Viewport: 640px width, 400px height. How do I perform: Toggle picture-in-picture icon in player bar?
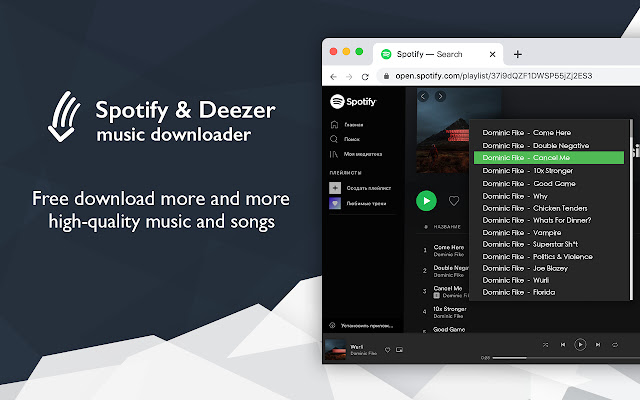(399, 349)
